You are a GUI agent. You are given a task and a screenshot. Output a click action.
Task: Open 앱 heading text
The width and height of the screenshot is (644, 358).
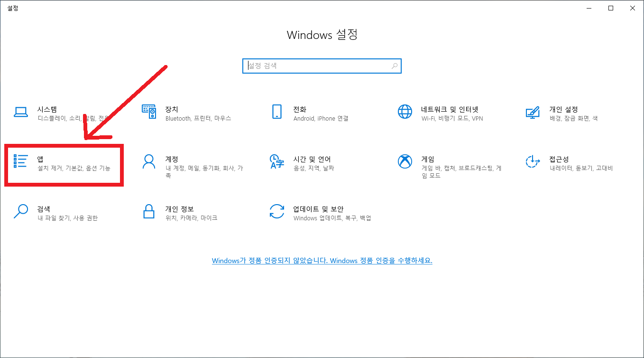[x=40, y=159]
